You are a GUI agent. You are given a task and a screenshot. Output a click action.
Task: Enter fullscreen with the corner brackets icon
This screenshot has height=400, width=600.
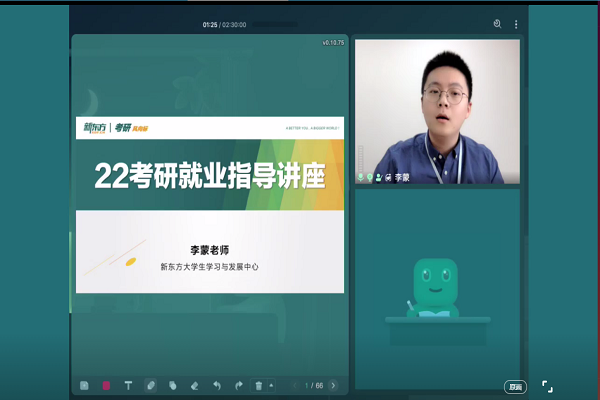tap(547, 386)
